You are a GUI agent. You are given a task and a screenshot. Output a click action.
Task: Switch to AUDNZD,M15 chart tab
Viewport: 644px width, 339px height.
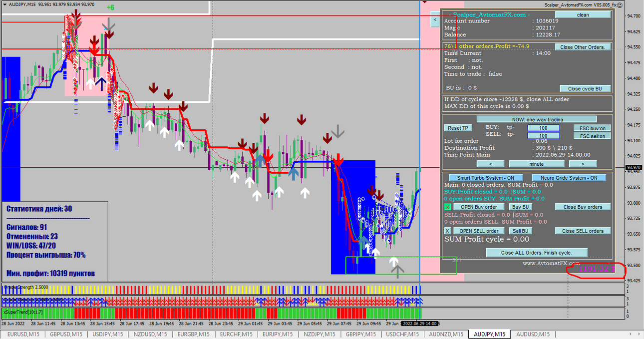pos(447,334)
